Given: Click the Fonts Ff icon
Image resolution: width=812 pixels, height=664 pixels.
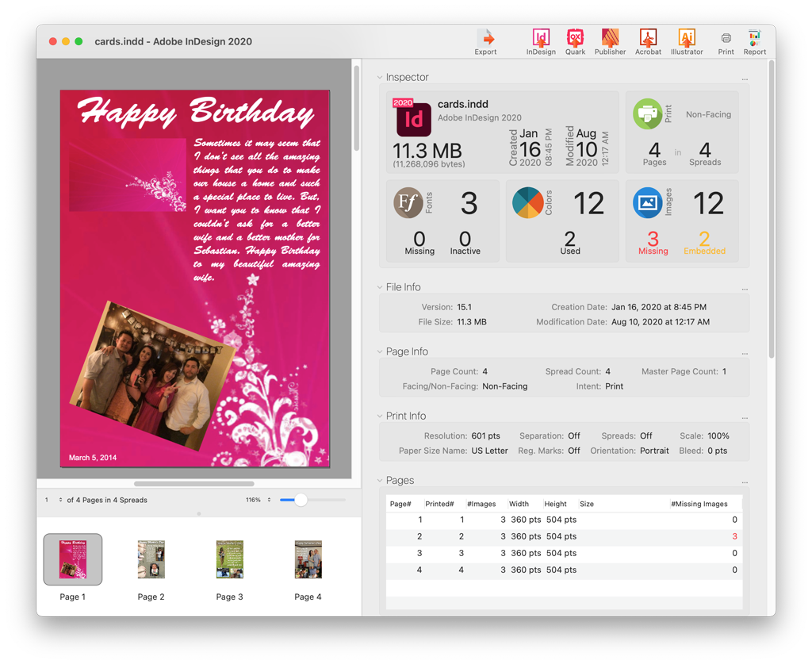Looking at the screenshot, I should pyautogui.click(x=408, y=202).
